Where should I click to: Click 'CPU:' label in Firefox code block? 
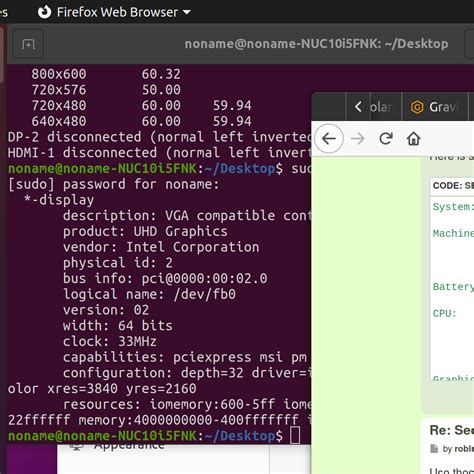444,313
